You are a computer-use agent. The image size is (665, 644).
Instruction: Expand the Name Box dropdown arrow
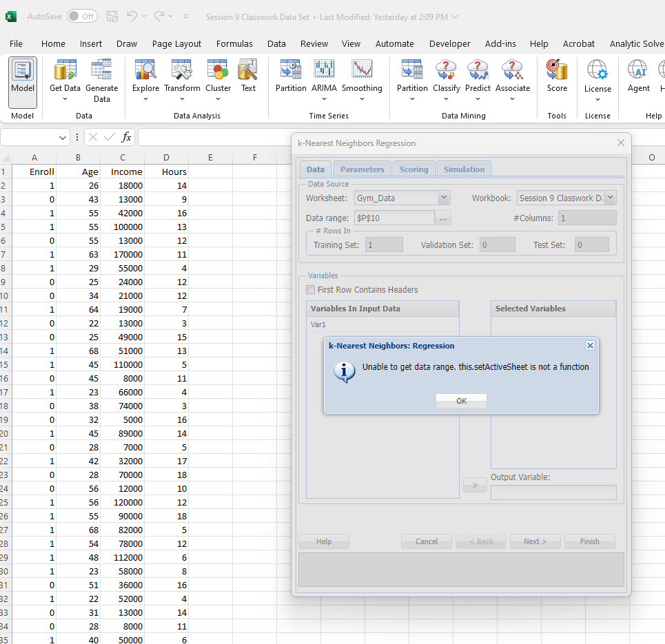click(x=62, y=137)
